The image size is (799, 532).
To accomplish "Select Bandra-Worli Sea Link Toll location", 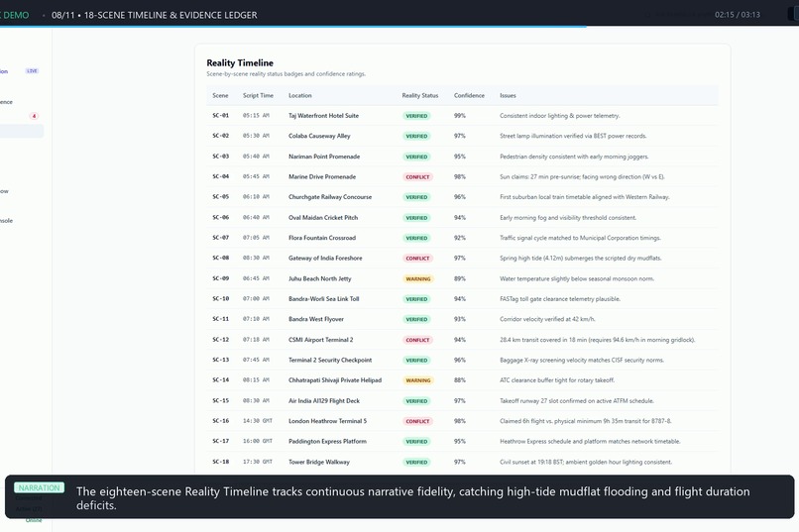I will [323, 299].
